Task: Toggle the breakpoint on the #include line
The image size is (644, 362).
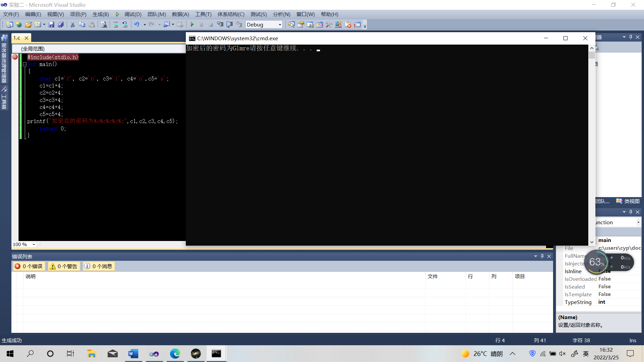Action: click(x=15, y=57)
